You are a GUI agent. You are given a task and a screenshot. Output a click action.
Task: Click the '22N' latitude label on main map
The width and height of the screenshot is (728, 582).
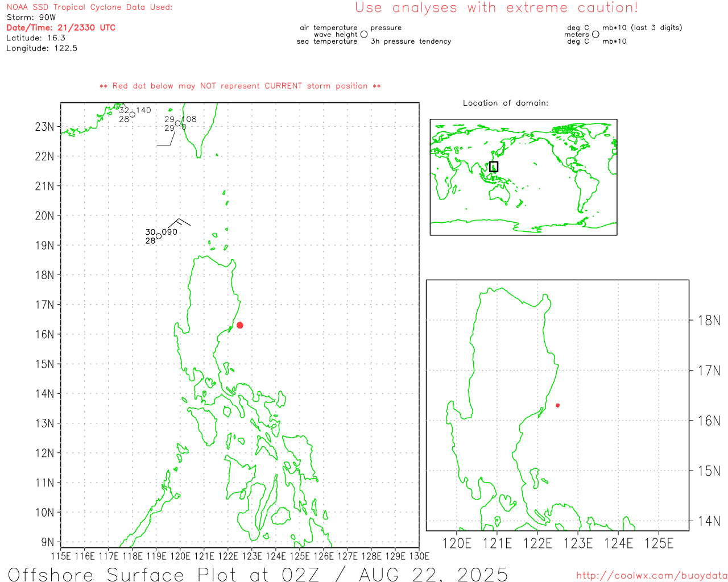tap(45, 156)
